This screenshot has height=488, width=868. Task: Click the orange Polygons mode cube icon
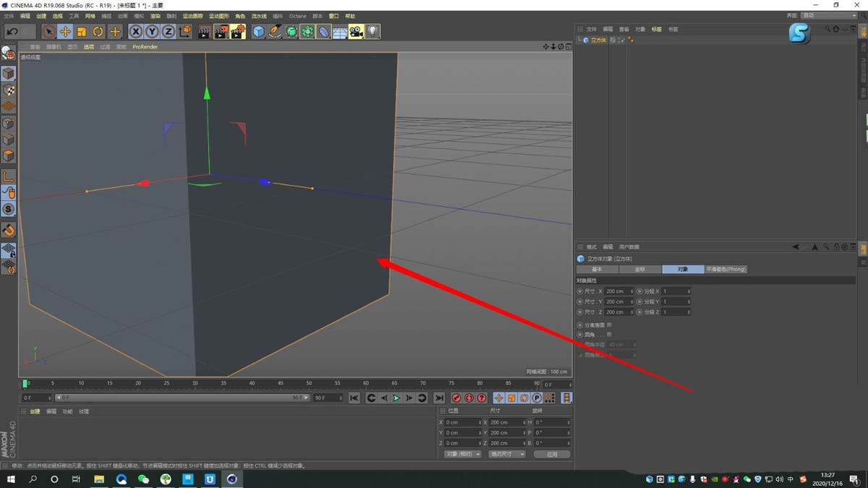click(9, 156)
